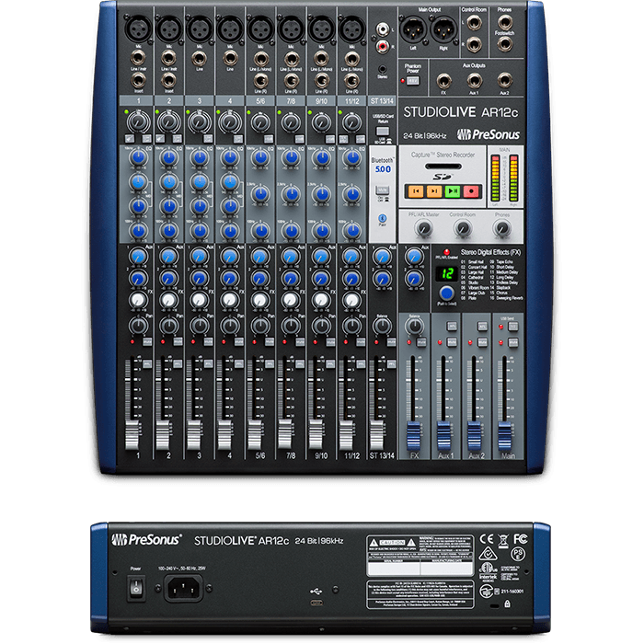Select the Footswitch jack
Screen dimensions: 644x644
pos(505,44)
